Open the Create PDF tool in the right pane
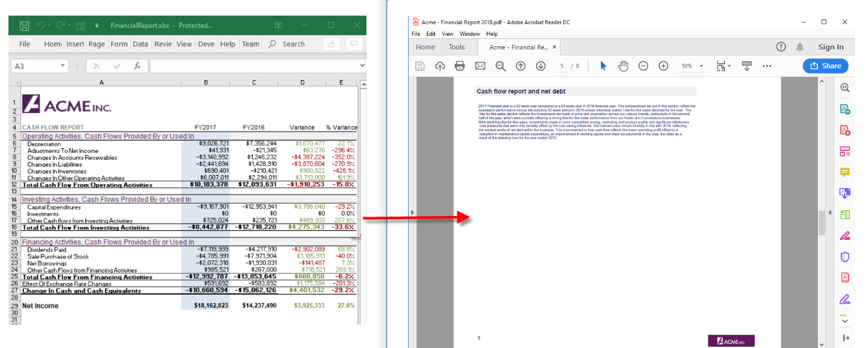The height and width of the screenshot is (348, 868). click(x=845, y=130)
